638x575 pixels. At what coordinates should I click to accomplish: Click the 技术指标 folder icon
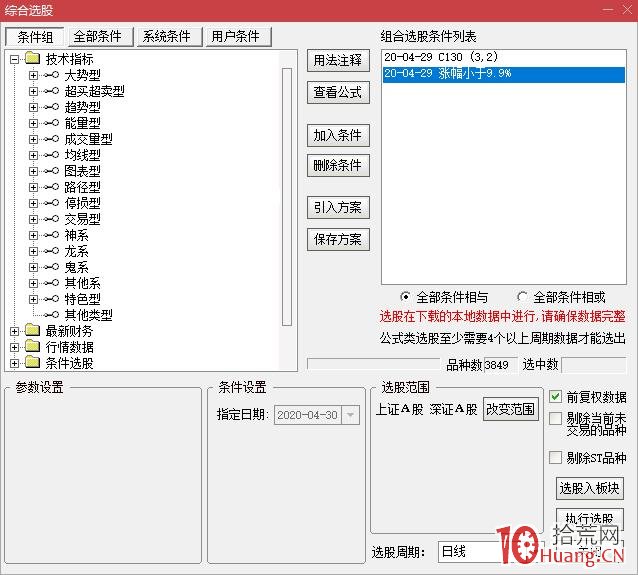(x=33, y=59)
